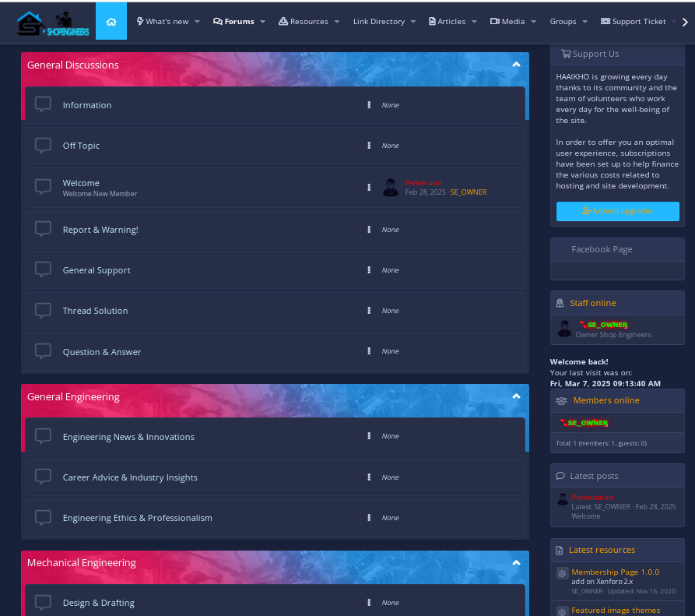Open the Support Ticket nav item
695x616 pixels.
pyautogui.click(x=633, y=21)
